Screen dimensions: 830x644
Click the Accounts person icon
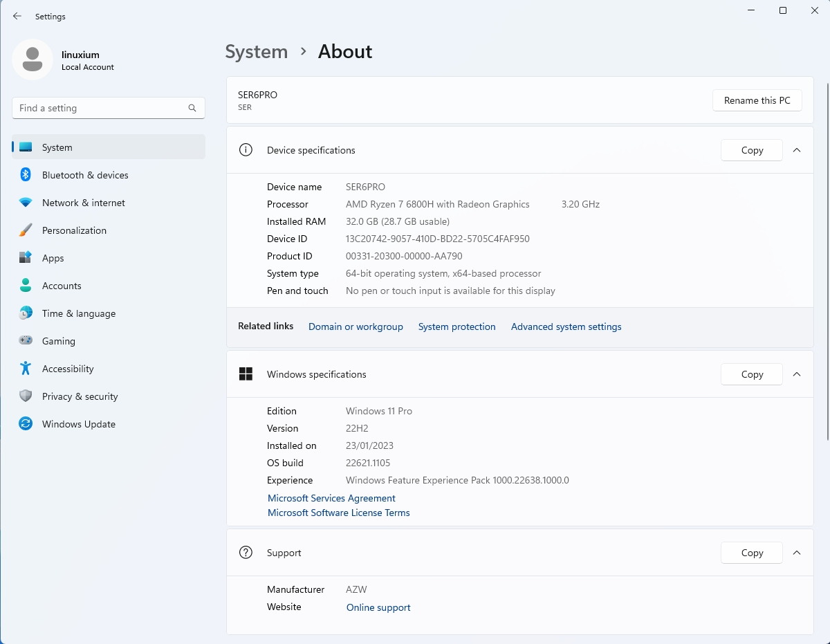pyautogui.click(x=26, y=286)
